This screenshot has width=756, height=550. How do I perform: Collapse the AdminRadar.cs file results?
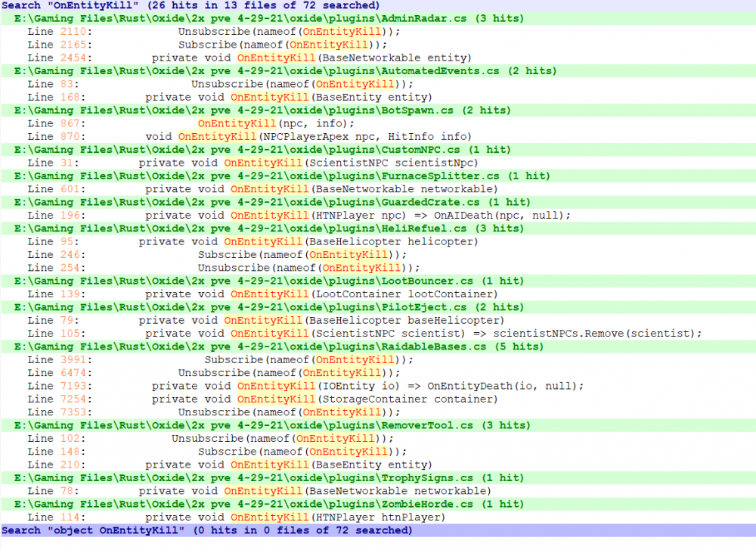[x=268, y=18]
